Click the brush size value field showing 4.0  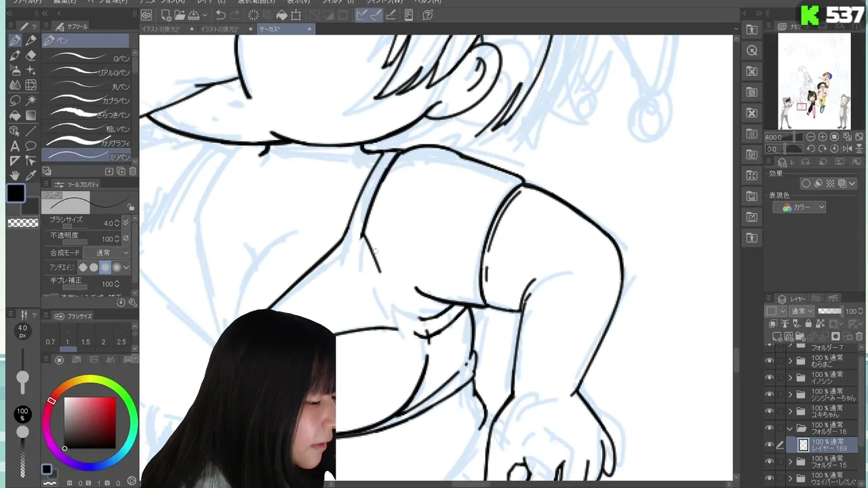pyautogui.click(x=108, y=223)
